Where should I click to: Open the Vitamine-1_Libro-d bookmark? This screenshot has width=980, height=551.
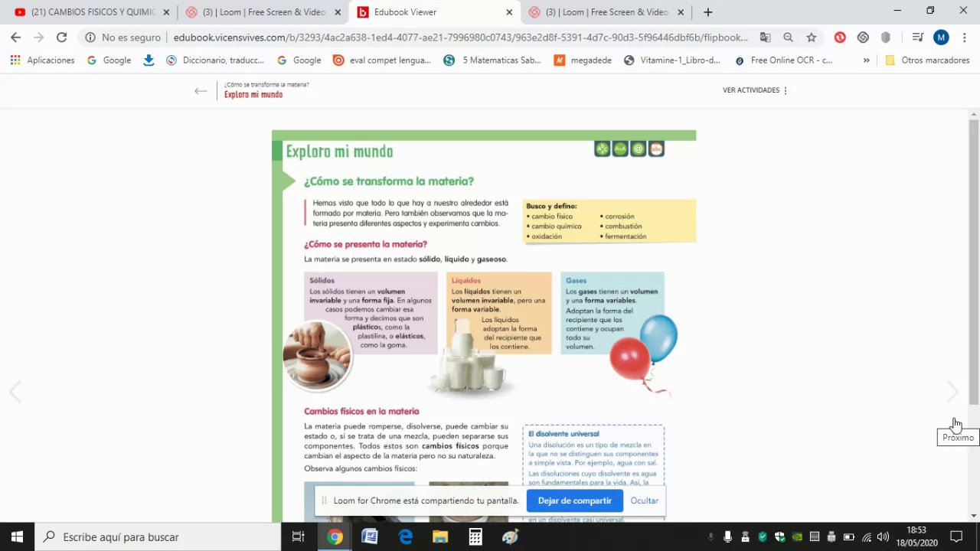tap(672, 60)
